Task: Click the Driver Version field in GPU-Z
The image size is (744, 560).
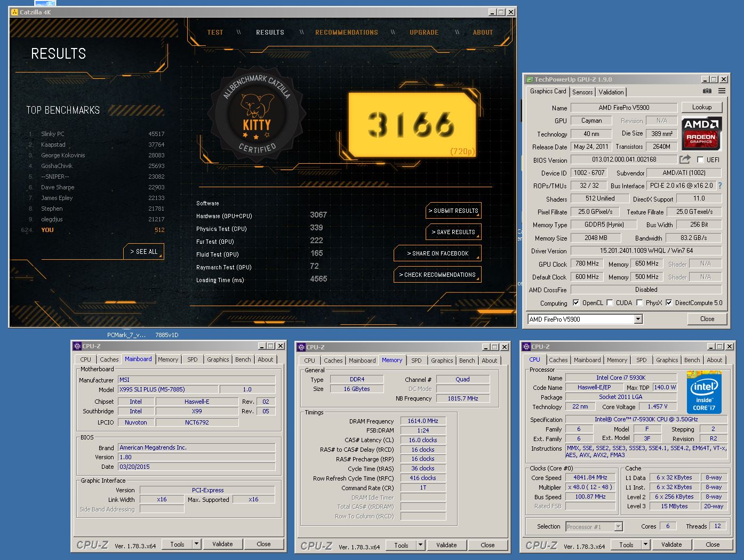Action: coord(646,251)
